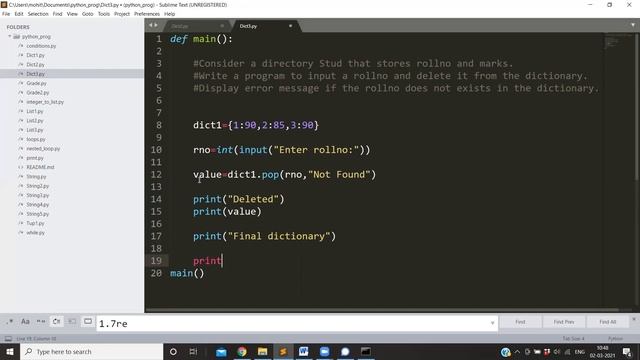
Task: Toggle in-selection search option
Action: tap(72, 322)
